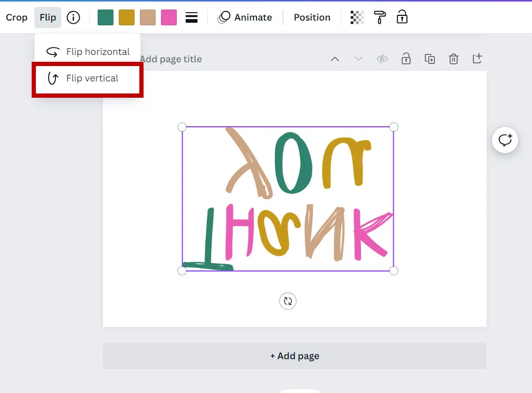Add a new page using the add page icon
The image size is (532, 393).
pos(477,59)
